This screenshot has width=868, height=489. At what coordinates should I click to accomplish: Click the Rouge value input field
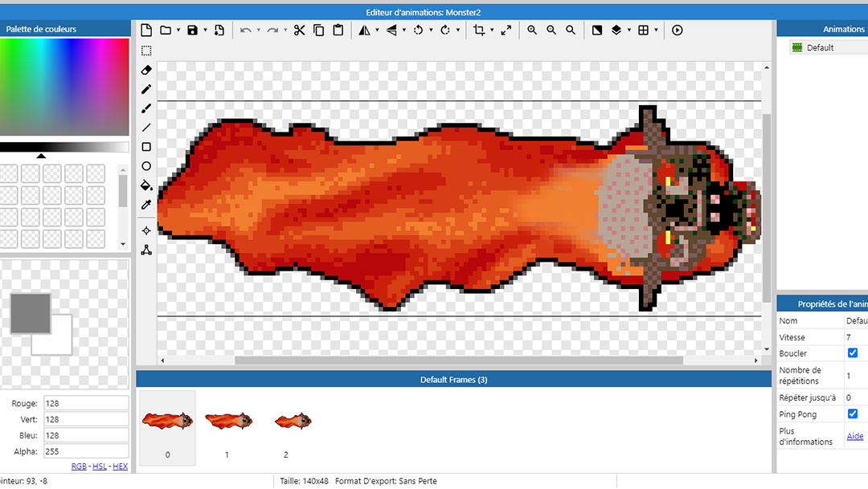pos(86,403)
